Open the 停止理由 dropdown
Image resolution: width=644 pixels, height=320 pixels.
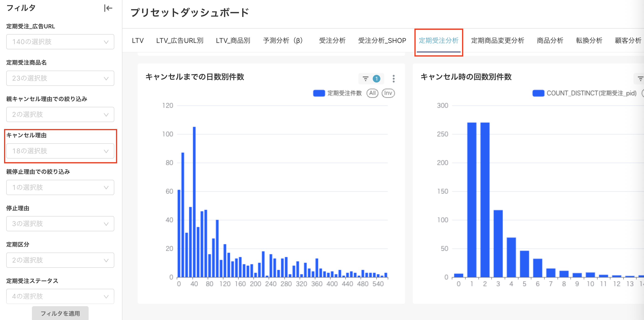(60, 224)
